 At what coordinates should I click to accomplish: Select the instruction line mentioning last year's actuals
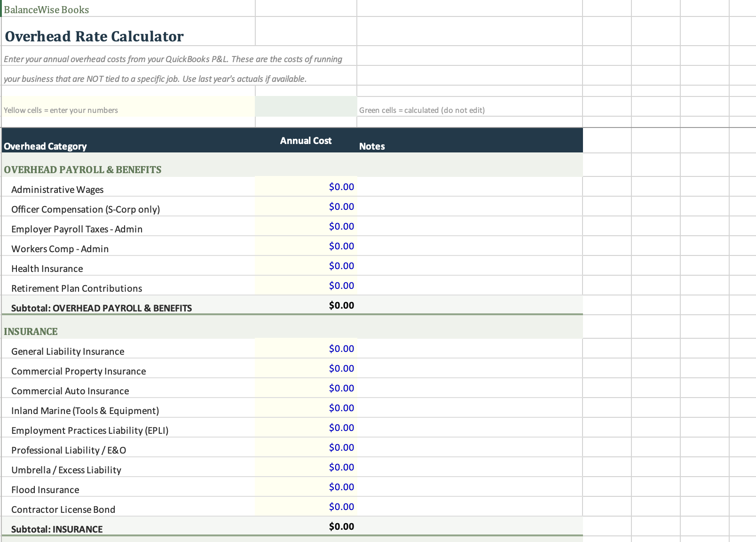(155, 79)
